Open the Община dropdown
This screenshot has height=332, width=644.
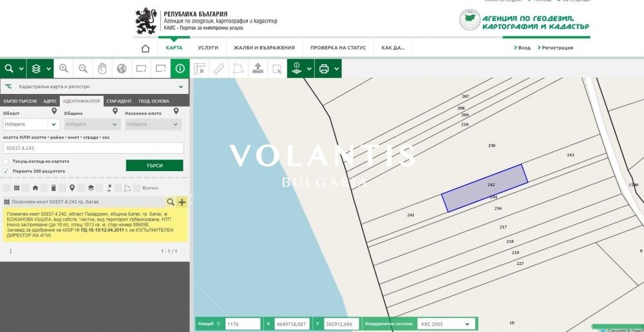(92, 124)
